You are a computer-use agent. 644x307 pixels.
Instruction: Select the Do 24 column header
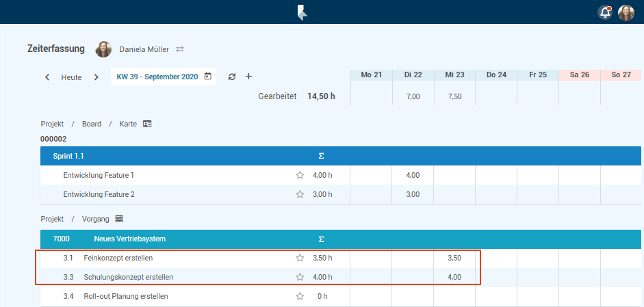click(x=496, y=75)
